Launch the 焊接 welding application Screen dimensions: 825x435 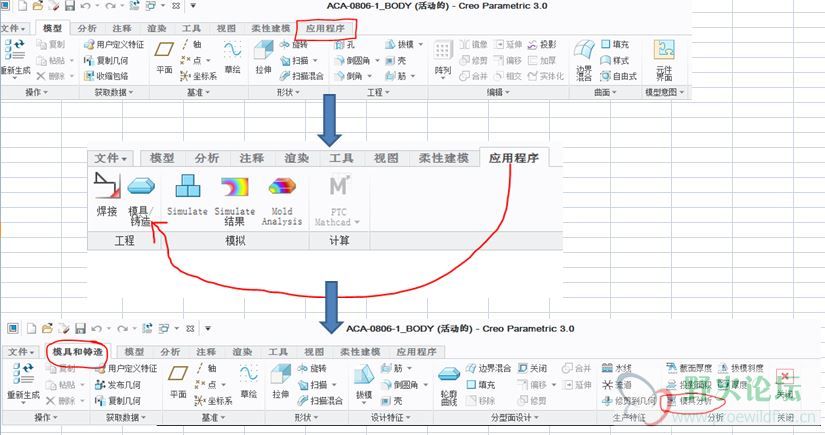click(107, 196)
